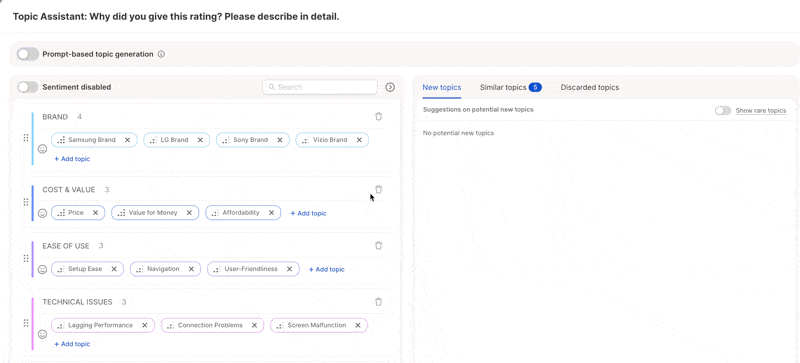Remove the User-Friendliness topic
Image resolution: width=800 pixels, height=363 pixels.
(289, 269)
